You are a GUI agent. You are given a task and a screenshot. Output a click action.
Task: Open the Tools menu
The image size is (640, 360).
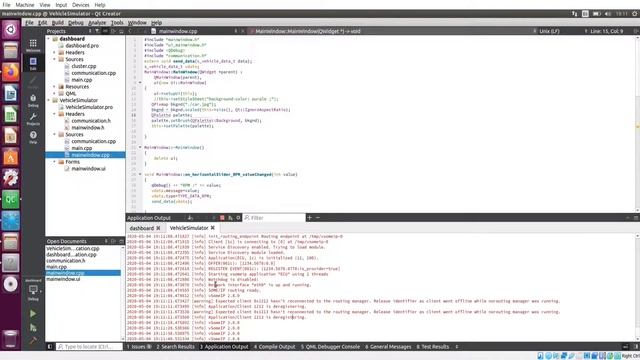pyautogui.click(x=117, y=23)
